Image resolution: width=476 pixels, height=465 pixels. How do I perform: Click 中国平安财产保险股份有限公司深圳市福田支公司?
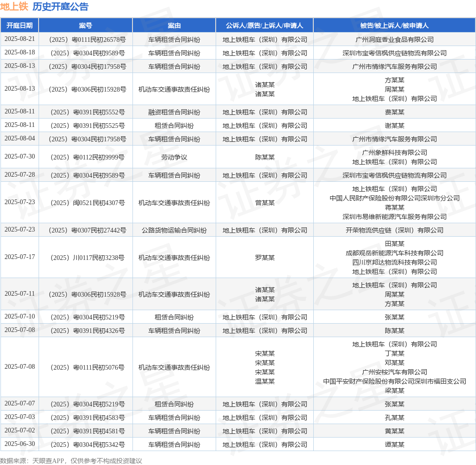click(x=394, y=381)
